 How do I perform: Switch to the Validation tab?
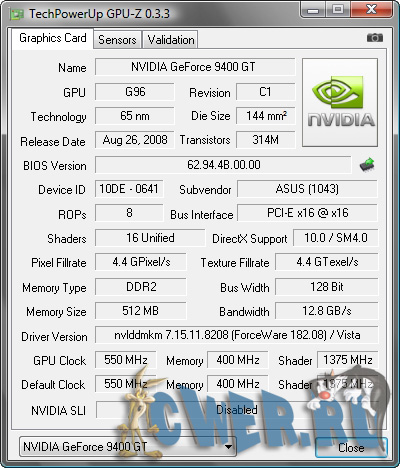(x=171, y=40)
